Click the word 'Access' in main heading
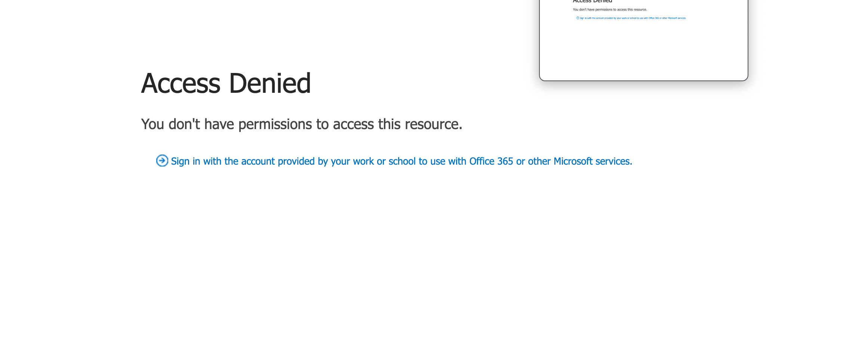The height and width of the screenshot is (351, 868). pyautogui.click(x=181, y=83)
